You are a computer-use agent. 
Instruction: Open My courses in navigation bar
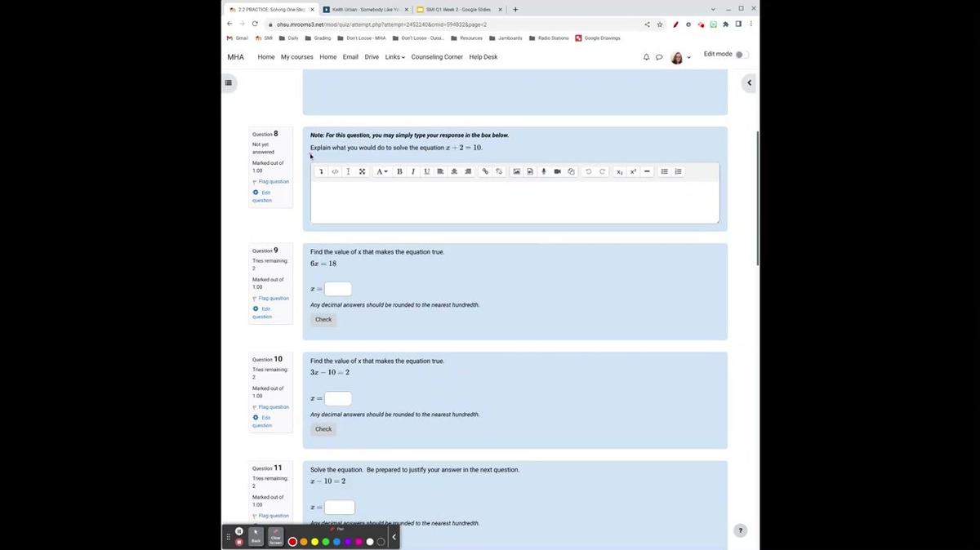[296, 57]
